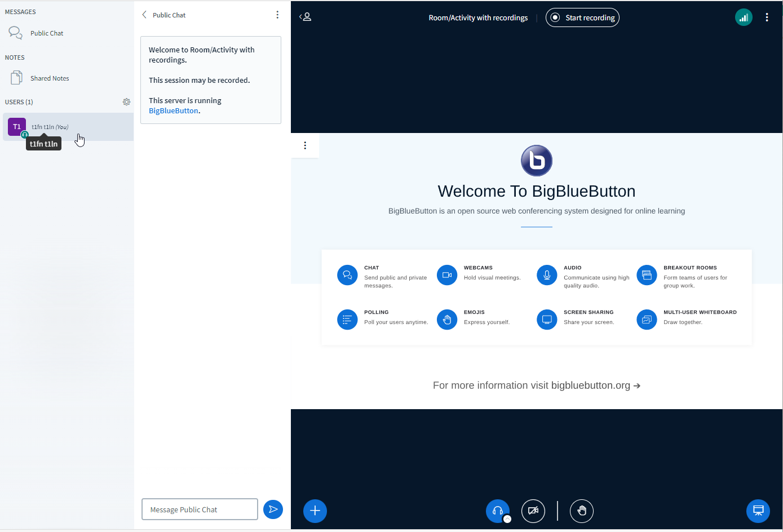The width and height of the screenshot is (783, 532).
Task: Click the Webcams feature icon on slide
Action: 447,275
